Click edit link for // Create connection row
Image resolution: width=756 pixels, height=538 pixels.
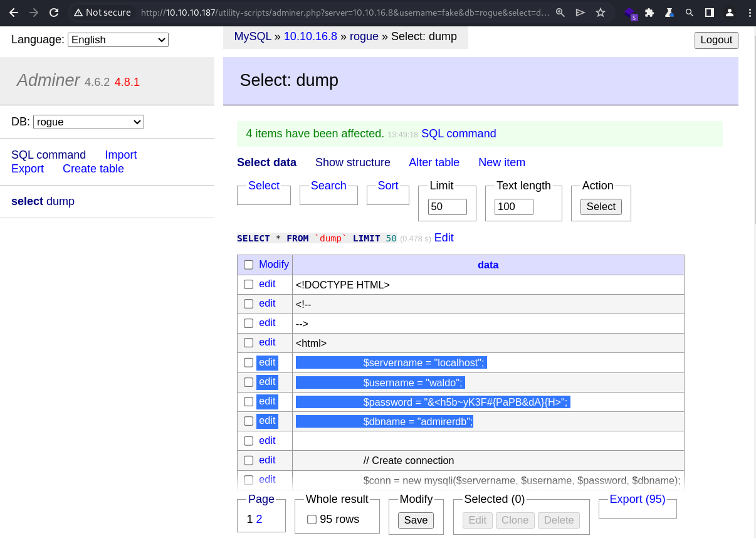pos(267,460)
